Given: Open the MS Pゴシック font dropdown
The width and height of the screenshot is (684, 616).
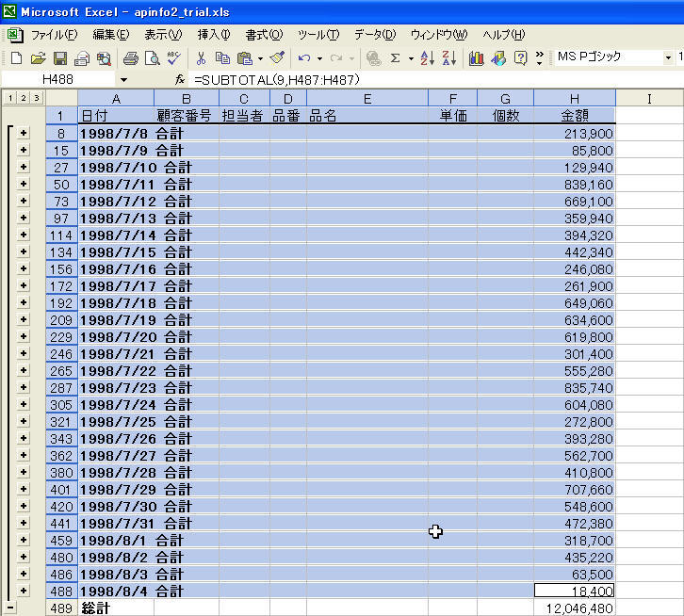Looking at the screenshot, I should pos(667,57).
